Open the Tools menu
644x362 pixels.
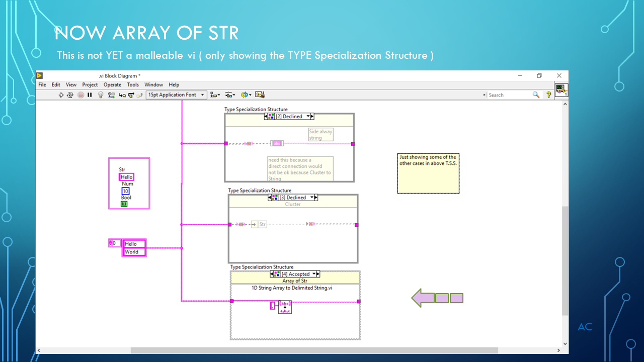(132, 84)
